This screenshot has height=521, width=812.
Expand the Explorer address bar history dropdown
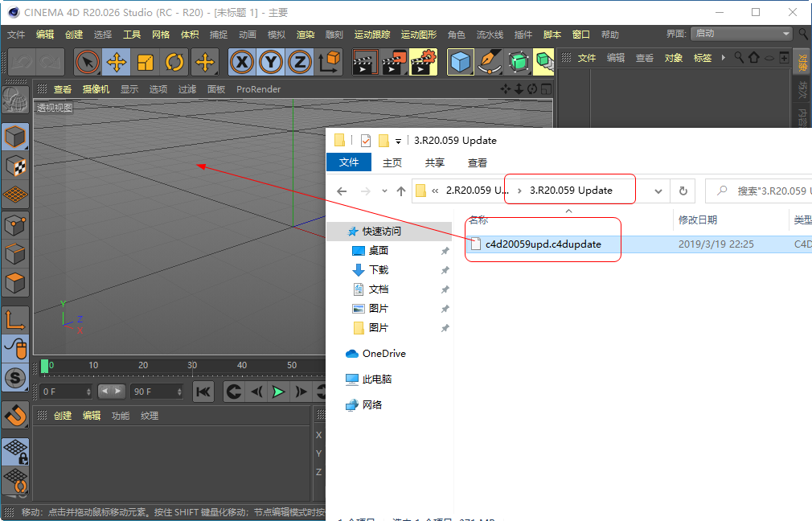click(658, 191)
